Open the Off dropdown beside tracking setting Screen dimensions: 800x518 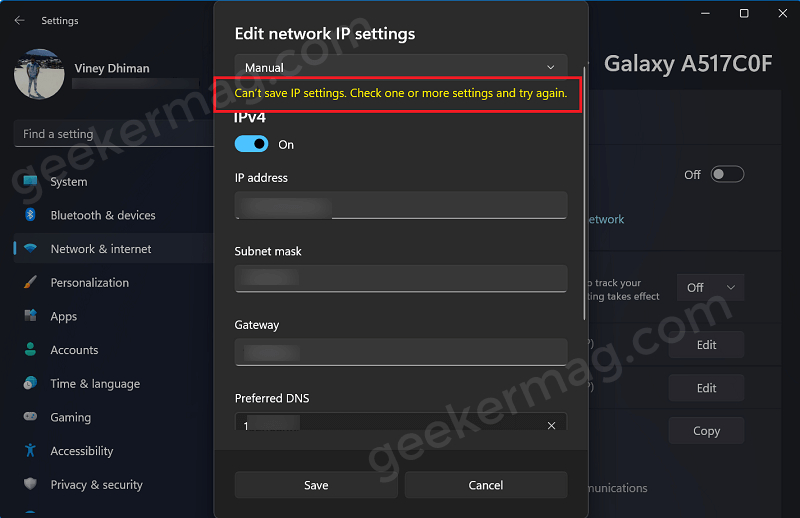pyautogui.click(x=710, y=287)
